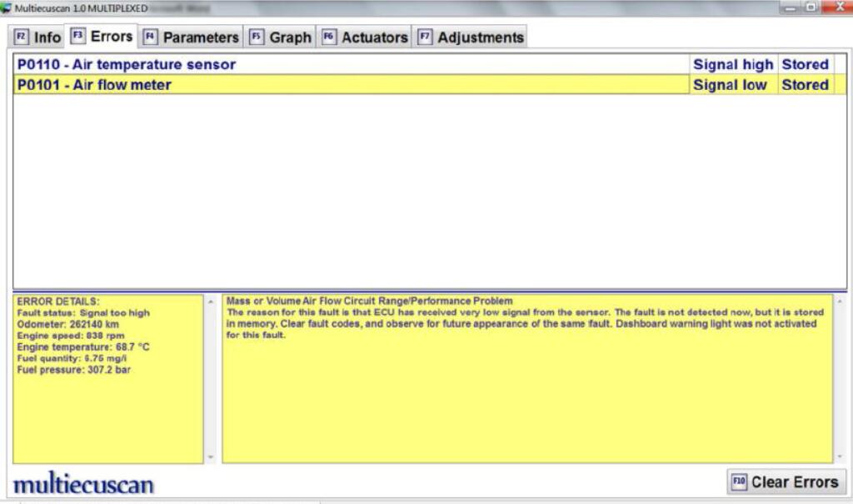853x504 pixels.
Task: Open the Actuators tab
Action: click(x=365, y=37)
